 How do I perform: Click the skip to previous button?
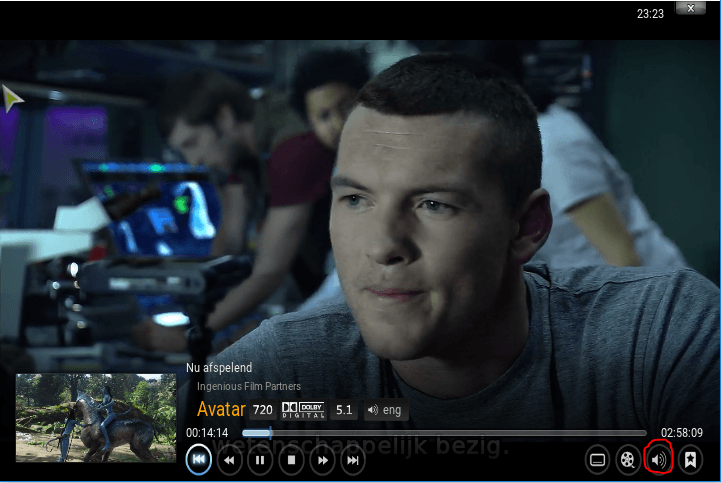coord(199,460)
